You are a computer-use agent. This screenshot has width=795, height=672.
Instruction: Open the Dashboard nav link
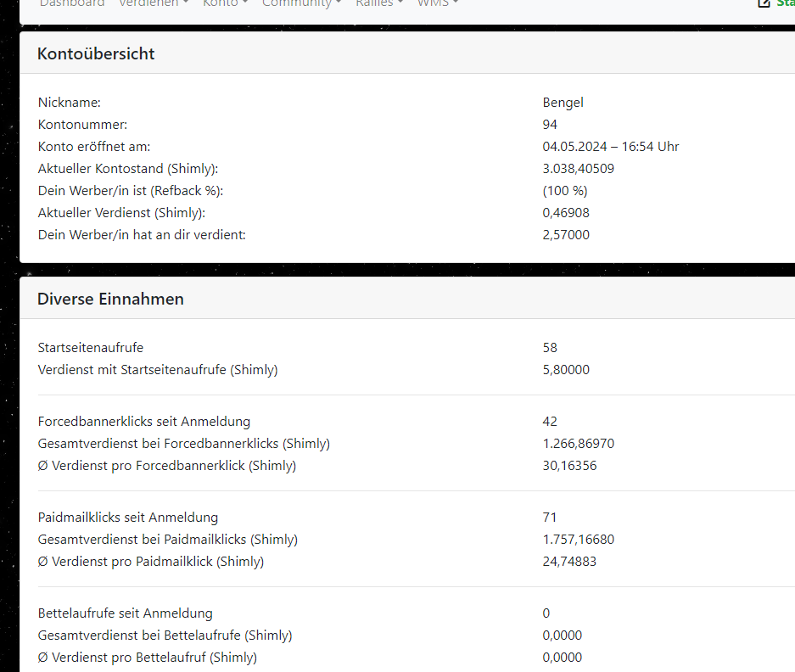[72, 3]
